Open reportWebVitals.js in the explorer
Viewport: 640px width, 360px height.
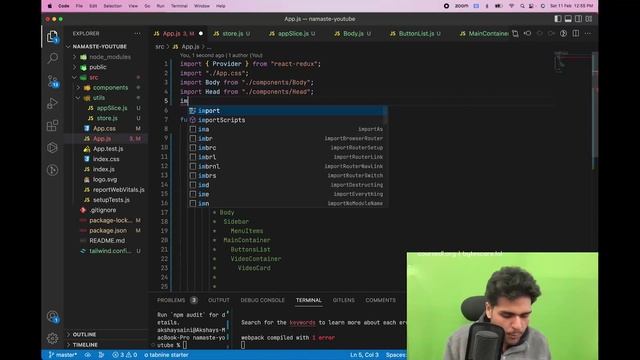106,189
